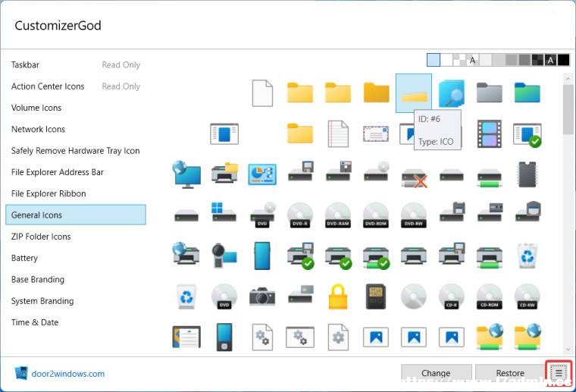Screen dimensions: 576x392
Task: Choose the solid black background swatch
Action: (x=564, y=60)
